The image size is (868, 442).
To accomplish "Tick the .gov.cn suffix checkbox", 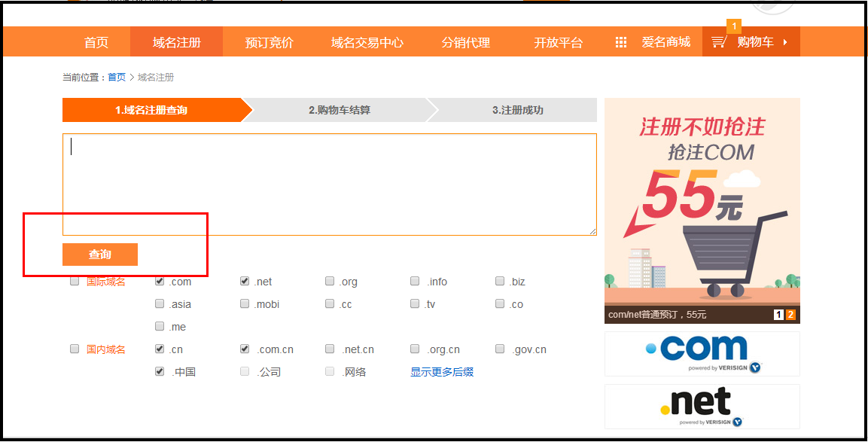I will 500,349.
